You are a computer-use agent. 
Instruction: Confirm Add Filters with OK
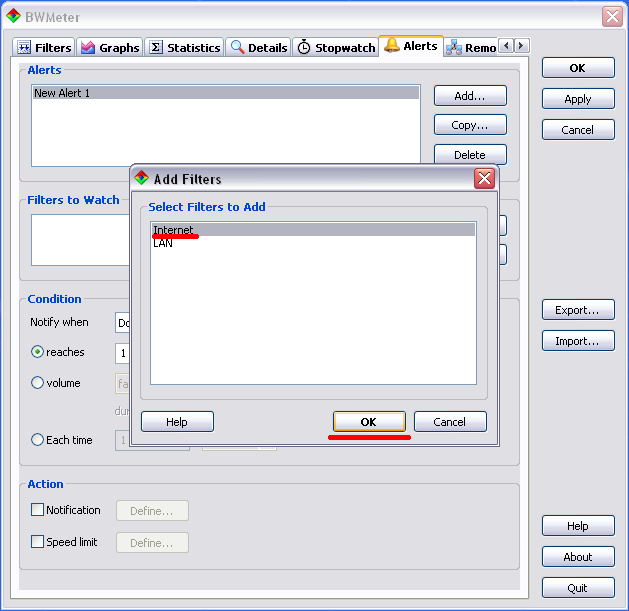pyautogui.click(x=369, y=422)
